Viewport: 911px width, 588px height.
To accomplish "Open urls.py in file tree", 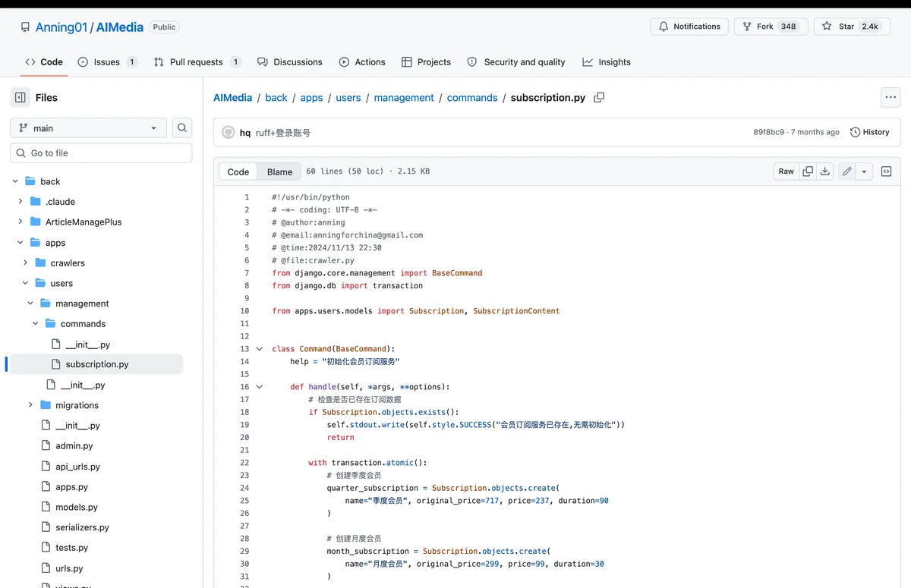I will tap(69, 568).
